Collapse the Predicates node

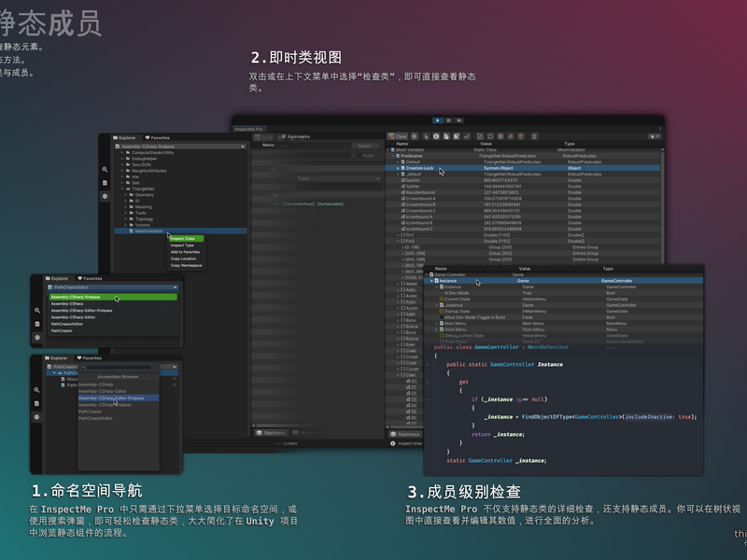[393, 156]
